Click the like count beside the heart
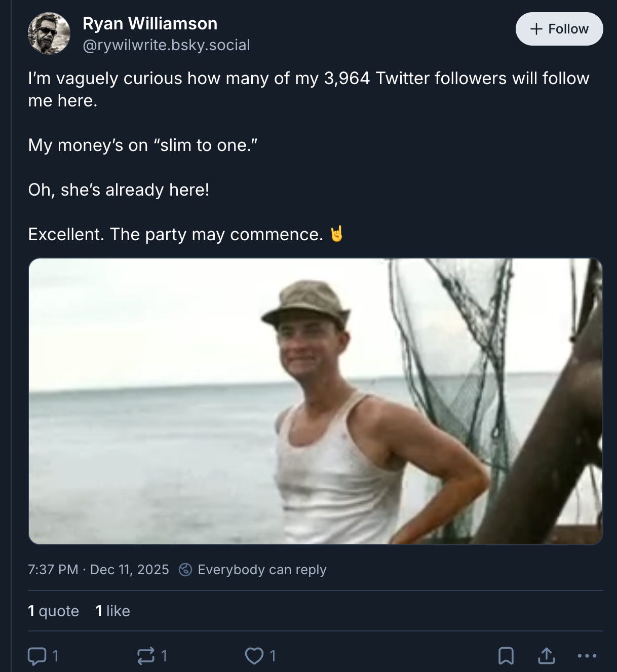 273,656
